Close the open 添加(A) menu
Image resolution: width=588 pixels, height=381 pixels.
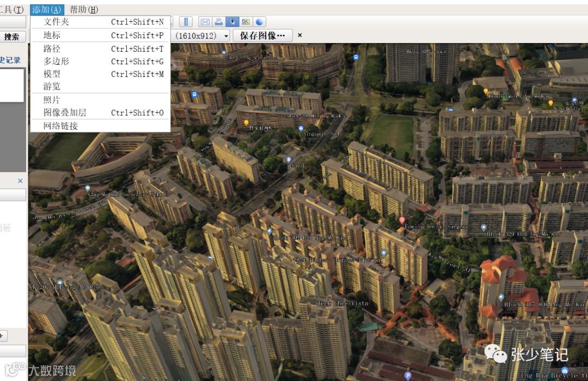pos(47,9)
